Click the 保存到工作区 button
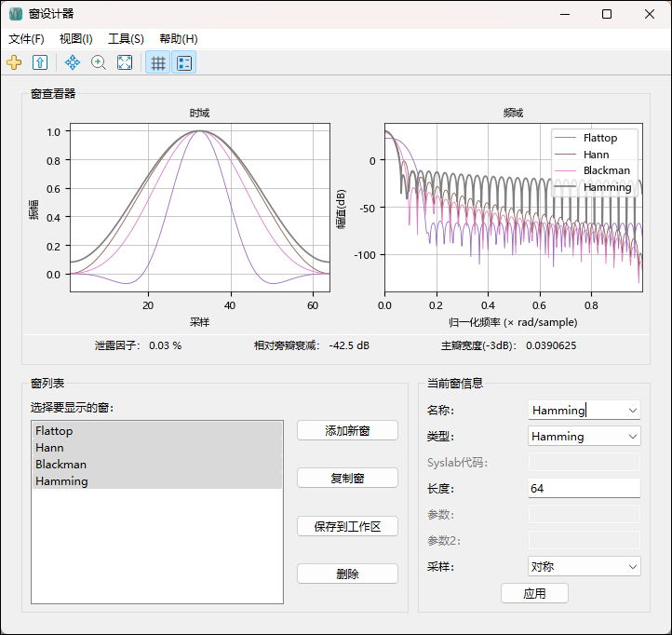Screen dimensions: 672x635 (347, 526)
